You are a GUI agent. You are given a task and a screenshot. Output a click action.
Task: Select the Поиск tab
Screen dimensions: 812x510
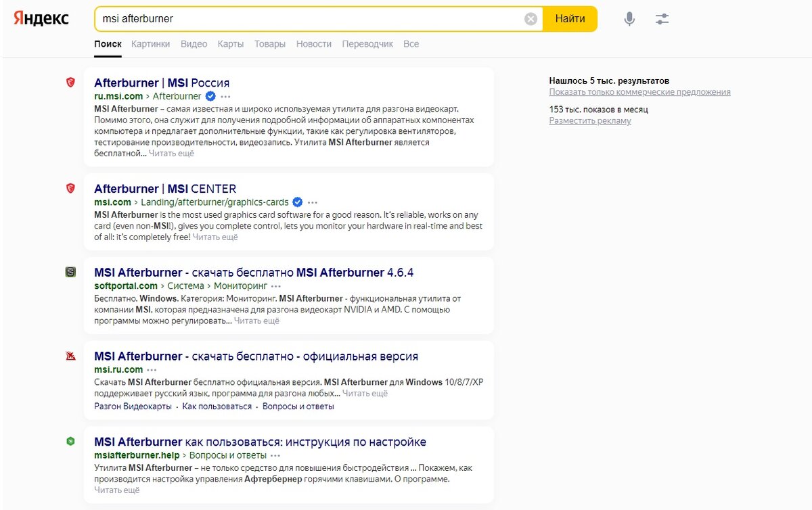[x=108, y=44]
